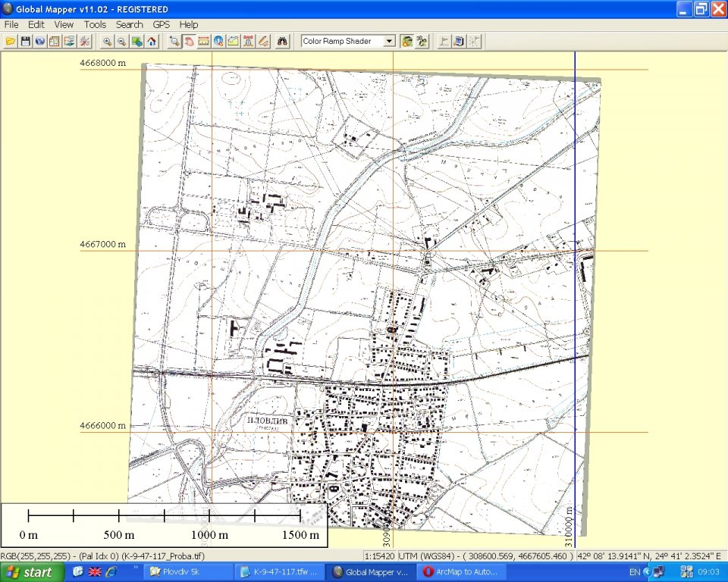Click the Home full view icon

[x=152, y=42]
